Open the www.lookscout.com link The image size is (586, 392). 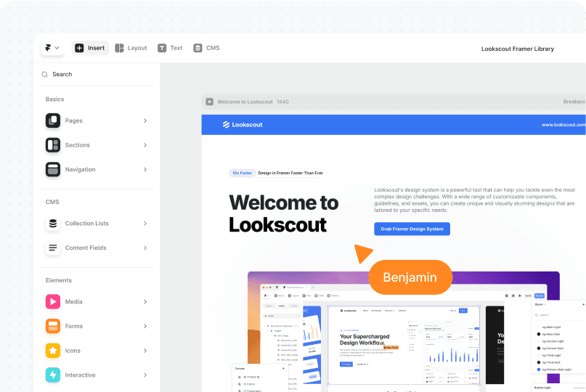click(563, 124)
